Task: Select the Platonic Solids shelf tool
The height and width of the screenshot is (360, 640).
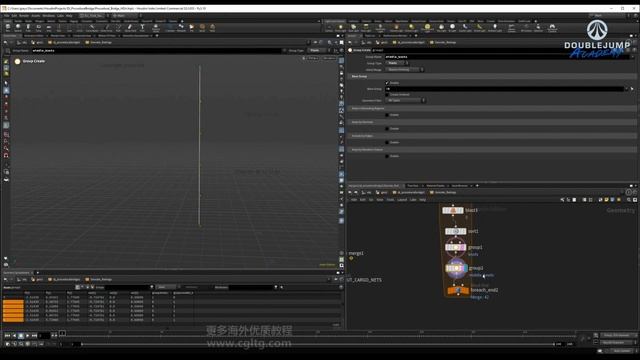Action: (156, 27)
